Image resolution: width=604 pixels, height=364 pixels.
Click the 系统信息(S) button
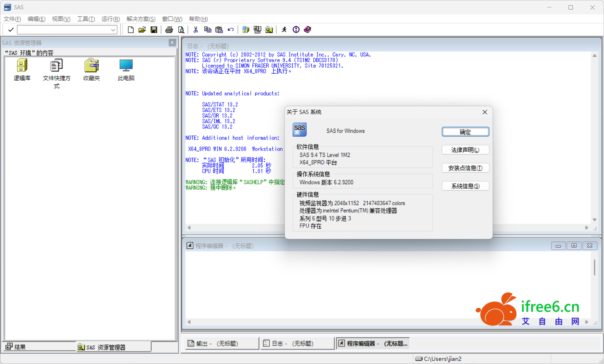click(x=465, y=186)
